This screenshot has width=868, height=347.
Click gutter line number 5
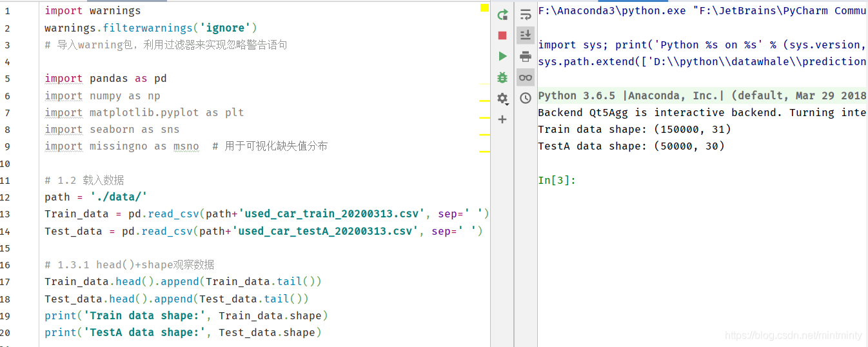point(7,79)
